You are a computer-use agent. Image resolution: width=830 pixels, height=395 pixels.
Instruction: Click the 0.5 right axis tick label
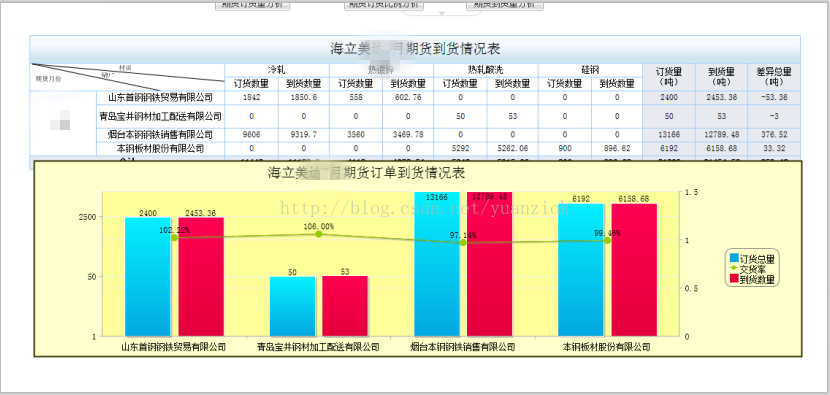(691, 289)
